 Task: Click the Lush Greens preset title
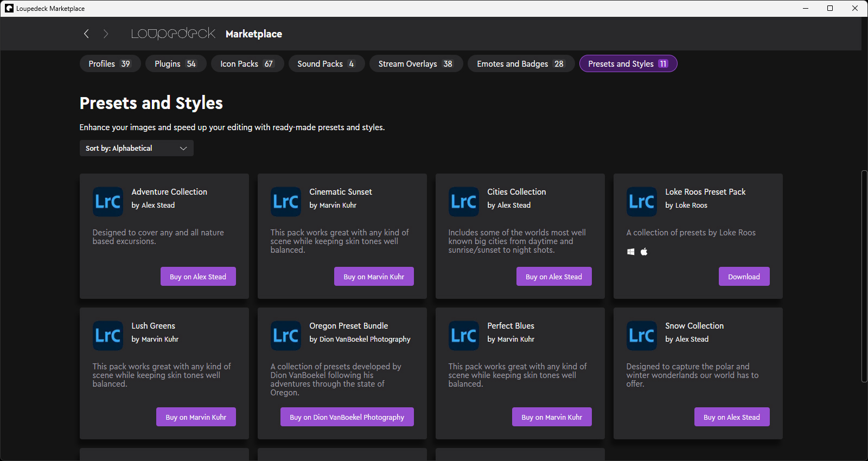click(x=153, y=326)
